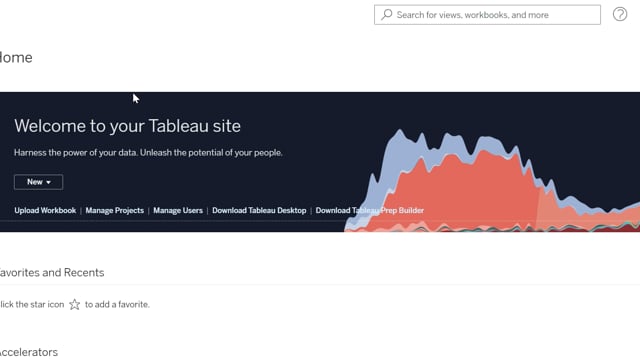
Task: Open the help question mark icon
Action: tap(620, 14)
